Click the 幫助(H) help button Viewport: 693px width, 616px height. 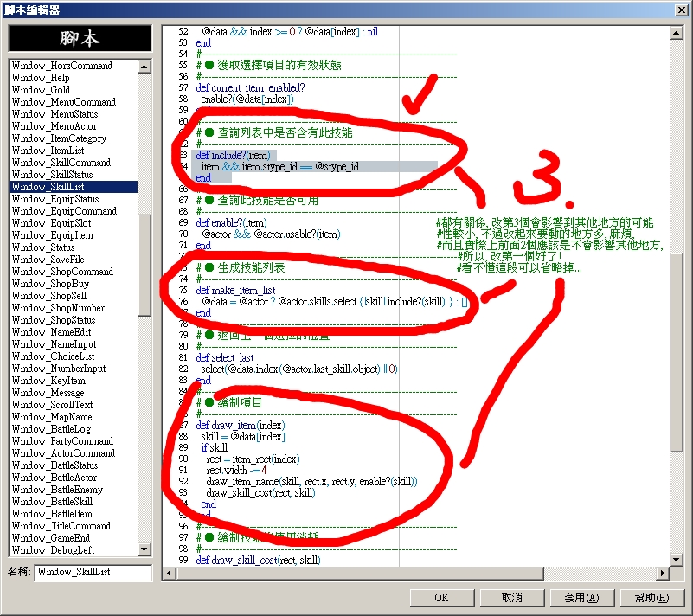[651, 598]
